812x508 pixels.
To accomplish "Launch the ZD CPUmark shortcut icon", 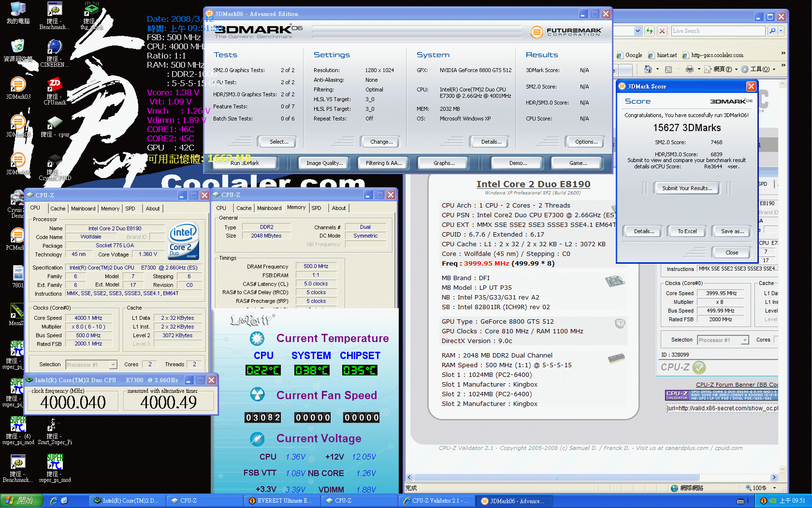I will point(55,90).
